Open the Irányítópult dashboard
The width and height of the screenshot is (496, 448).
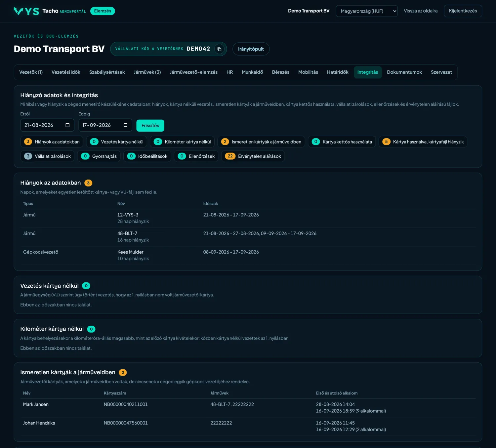(x=251, y=49)
